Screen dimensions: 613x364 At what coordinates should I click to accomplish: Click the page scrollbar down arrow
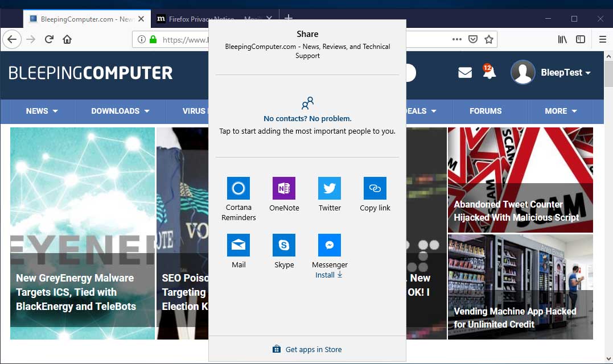608,358
